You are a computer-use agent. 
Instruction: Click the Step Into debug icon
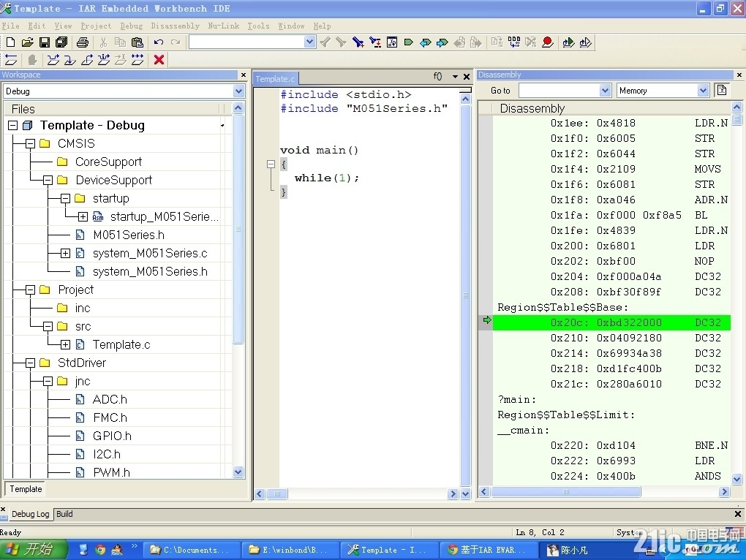70,59
